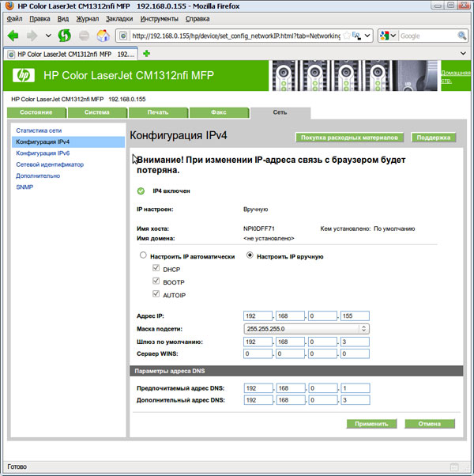Click the Поддержка button
The height and width of the screenshot is (476, 474).
pos(434,138)
